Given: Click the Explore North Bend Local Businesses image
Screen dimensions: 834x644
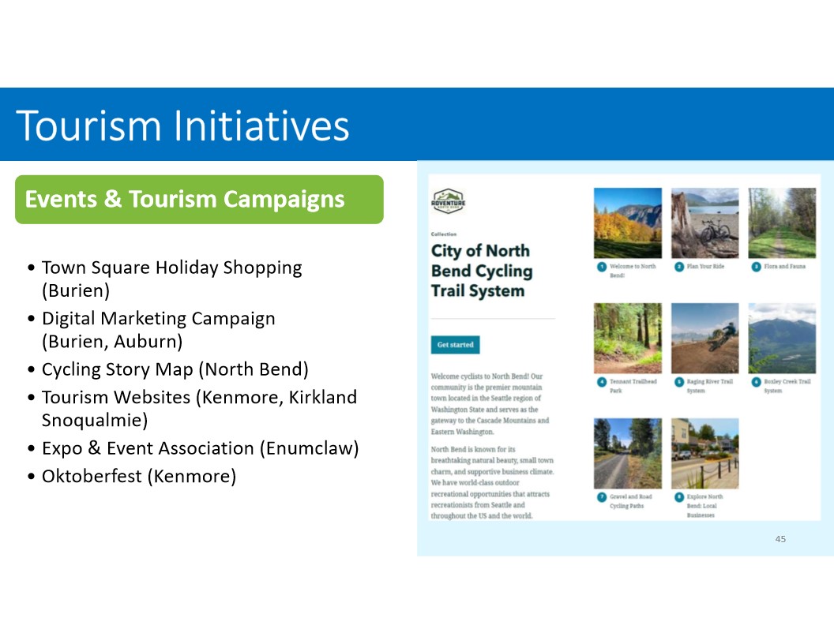Looking at the screenshot, I should pyautogui.click(x=704, y=453).
